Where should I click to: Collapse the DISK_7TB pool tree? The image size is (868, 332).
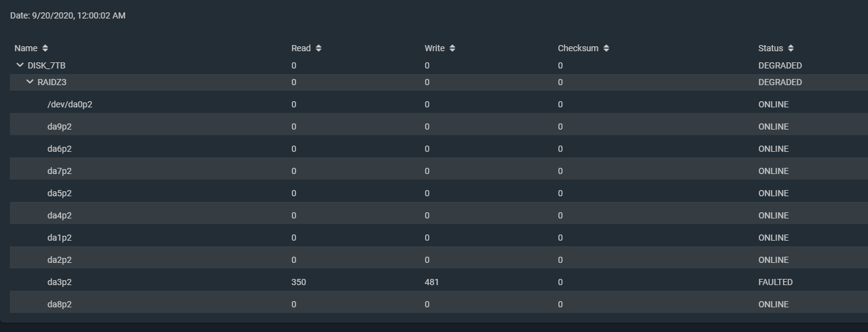[20, 65]
